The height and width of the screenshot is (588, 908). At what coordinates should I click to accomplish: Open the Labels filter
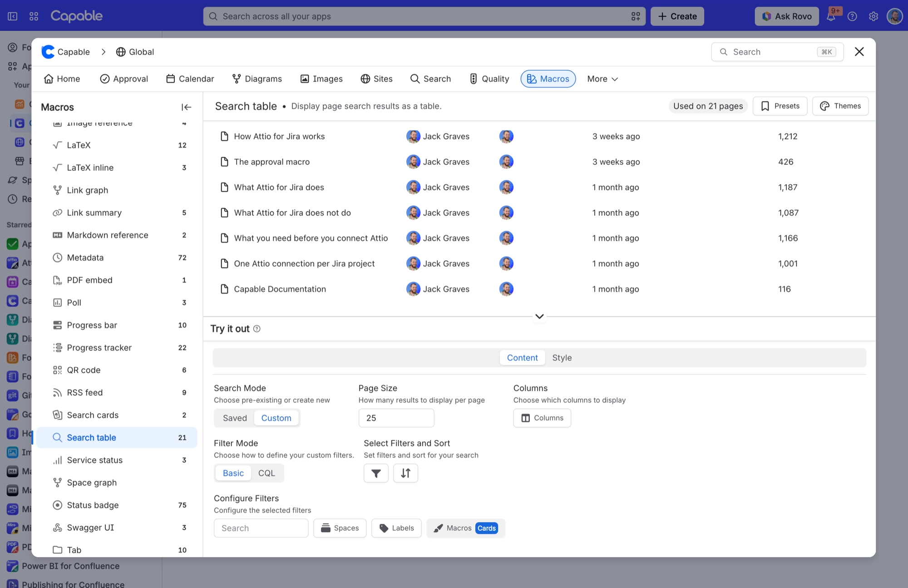point(396,528)
